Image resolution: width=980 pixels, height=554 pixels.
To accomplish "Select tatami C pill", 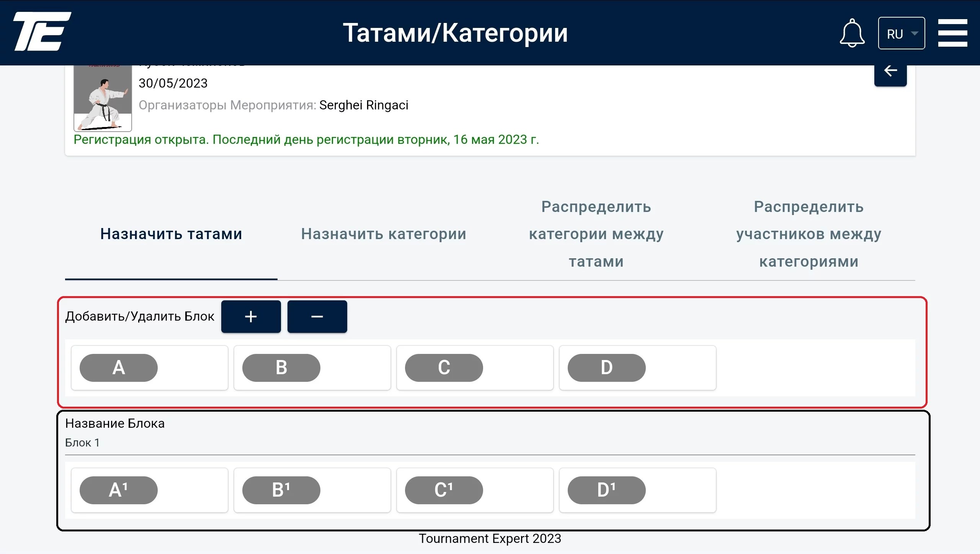I will [444, 368].
